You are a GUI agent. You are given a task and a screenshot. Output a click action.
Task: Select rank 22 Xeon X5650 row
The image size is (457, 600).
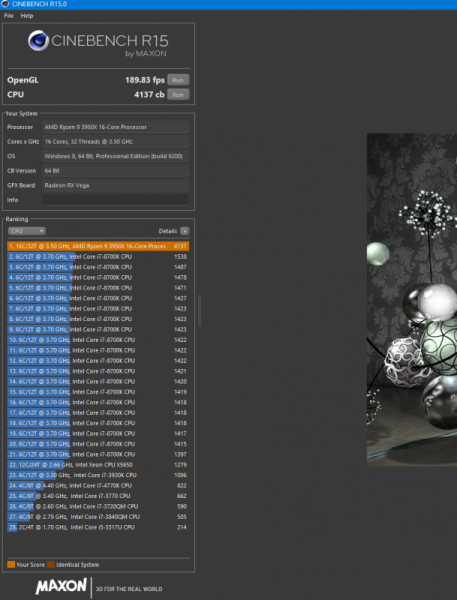(98, 465)
